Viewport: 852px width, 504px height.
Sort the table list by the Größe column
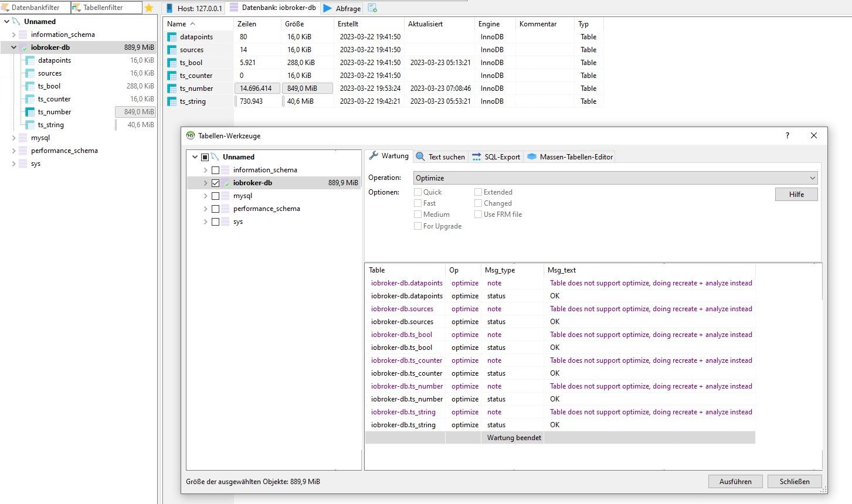point(307,24)
